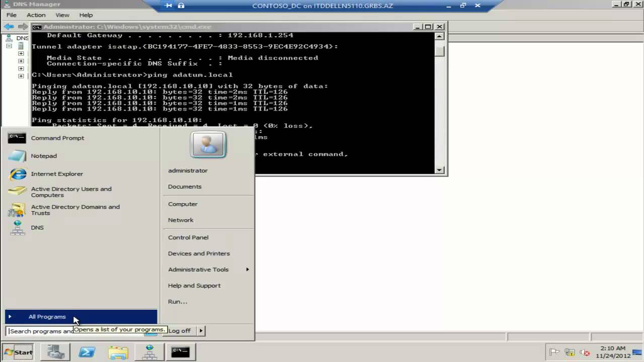Expand the second child node in DNS tree
The width and height of the screenshot is (644, 362).
[x=21, y=61]
